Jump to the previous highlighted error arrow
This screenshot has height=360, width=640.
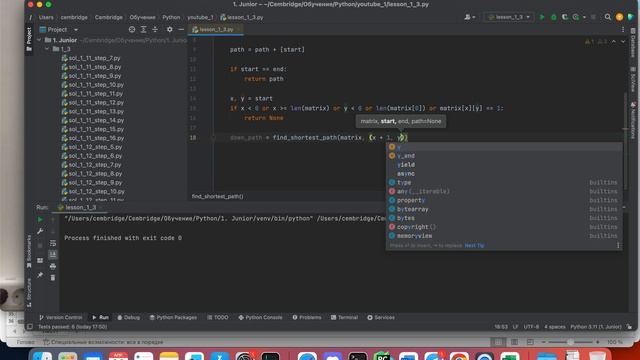tap(614, 42)
